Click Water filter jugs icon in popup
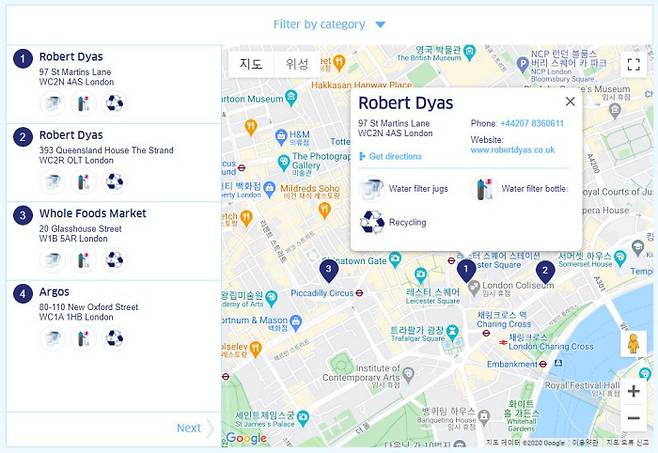The width and height of the screenshot is (658, 453). pyautogui.click(x=372, y=188)
